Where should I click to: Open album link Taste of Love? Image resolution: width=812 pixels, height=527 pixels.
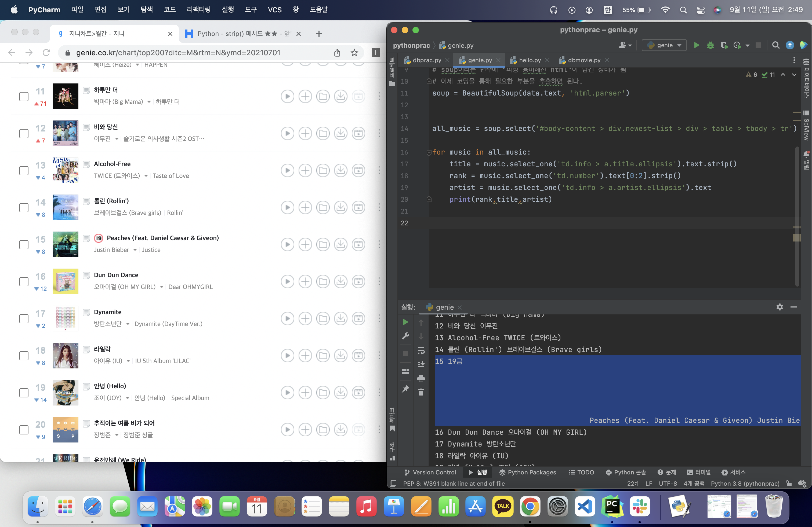(x=171, y=176)
